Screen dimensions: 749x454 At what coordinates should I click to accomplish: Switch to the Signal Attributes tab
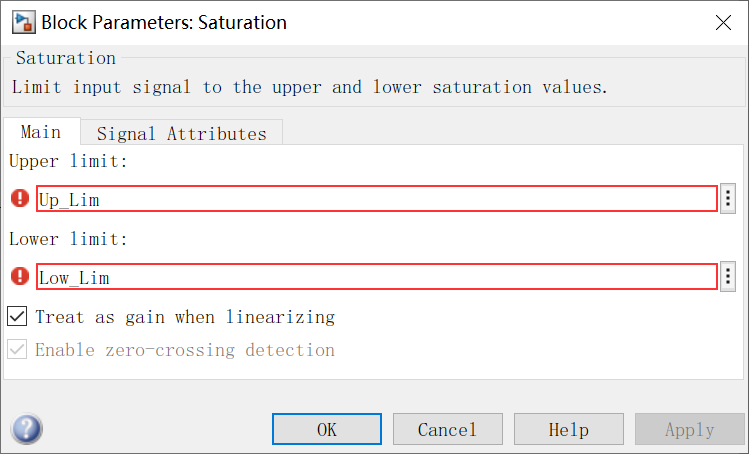coord(182,133)
